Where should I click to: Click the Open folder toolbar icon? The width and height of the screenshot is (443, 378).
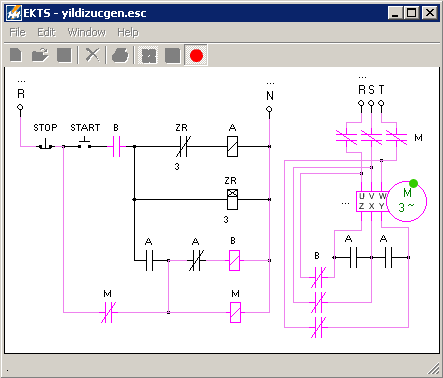[x=40, y=55]
